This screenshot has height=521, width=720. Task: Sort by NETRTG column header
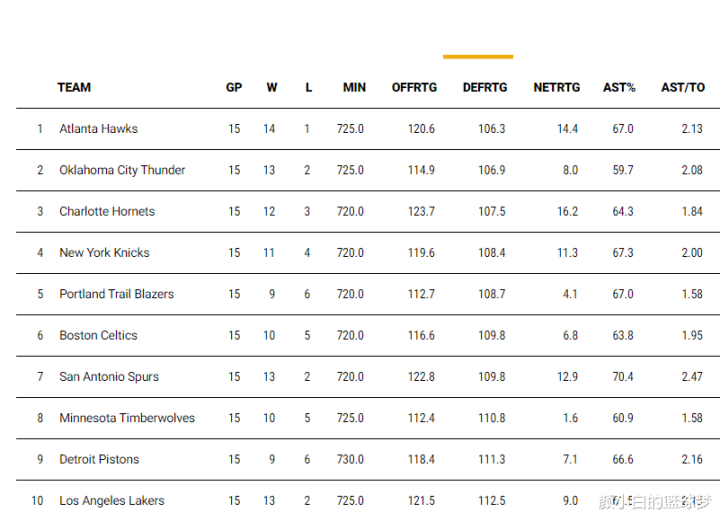(x=557, y=88)
